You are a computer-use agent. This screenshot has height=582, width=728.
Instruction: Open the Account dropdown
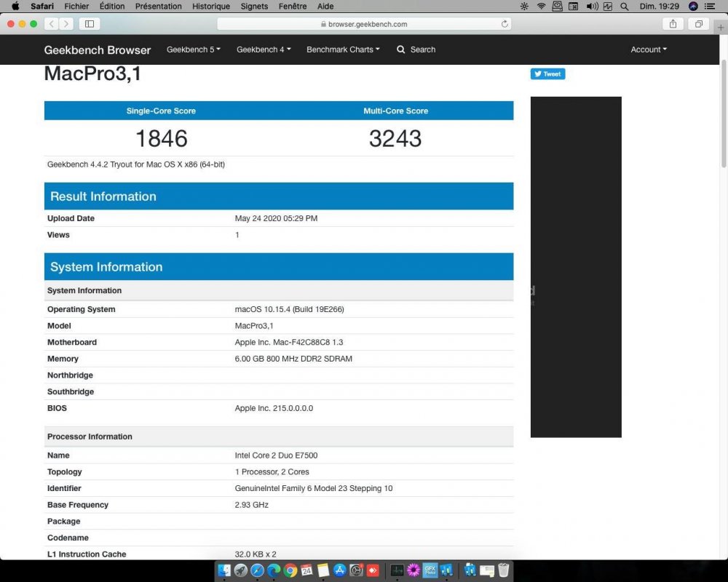coord(648,49)
